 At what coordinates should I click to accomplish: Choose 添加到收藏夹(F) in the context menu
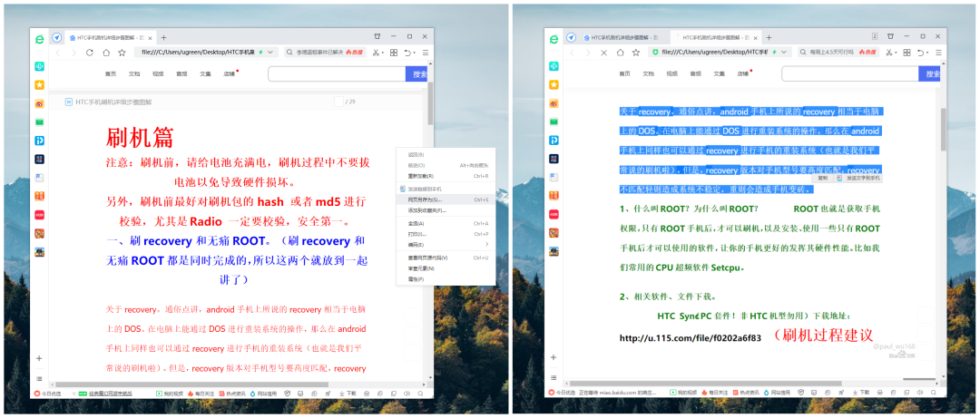pyautogui.click(x=445, y=210)
